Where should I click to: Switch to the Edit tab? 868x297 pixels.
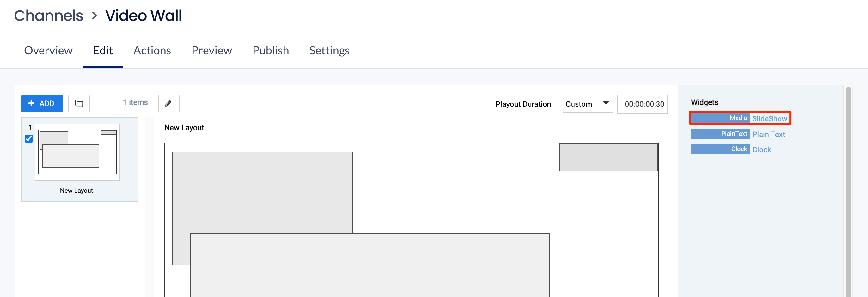coord(103,51)
